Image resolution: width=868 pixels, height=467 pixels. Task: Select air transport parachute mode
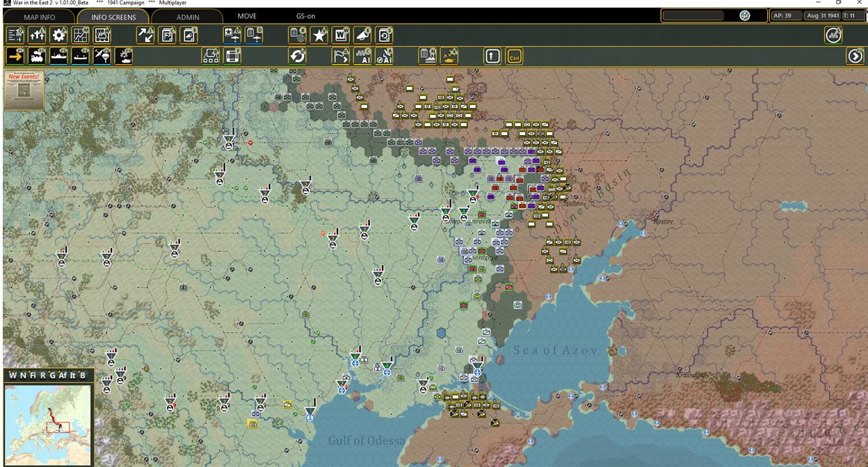(103, 56)
